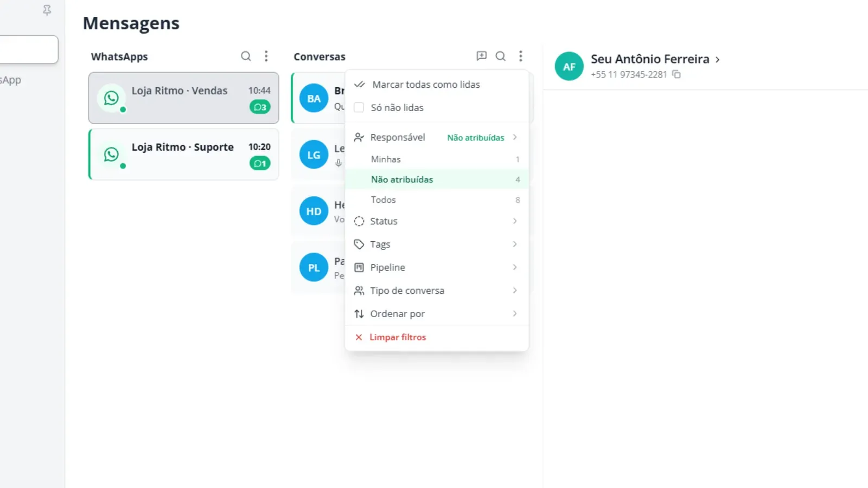Click the HD contact avatar

pyautogui.click(x=314, y=211)
